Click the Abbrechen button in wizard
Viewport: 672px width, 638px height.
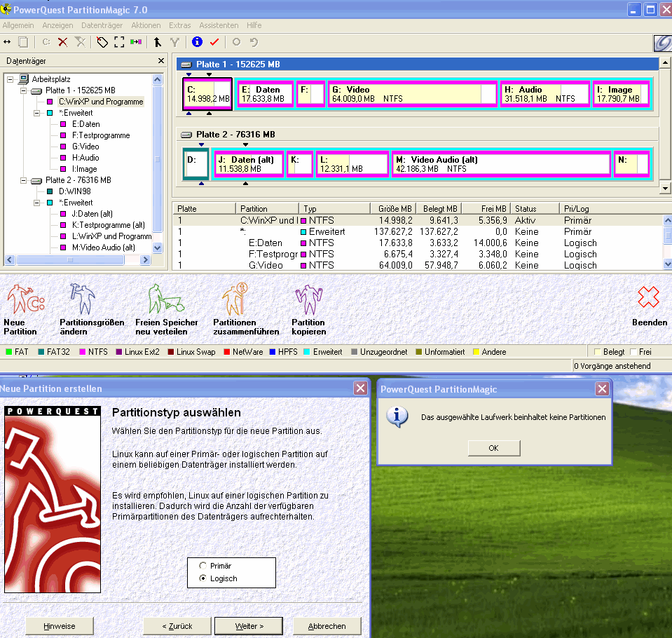(327, 626)
